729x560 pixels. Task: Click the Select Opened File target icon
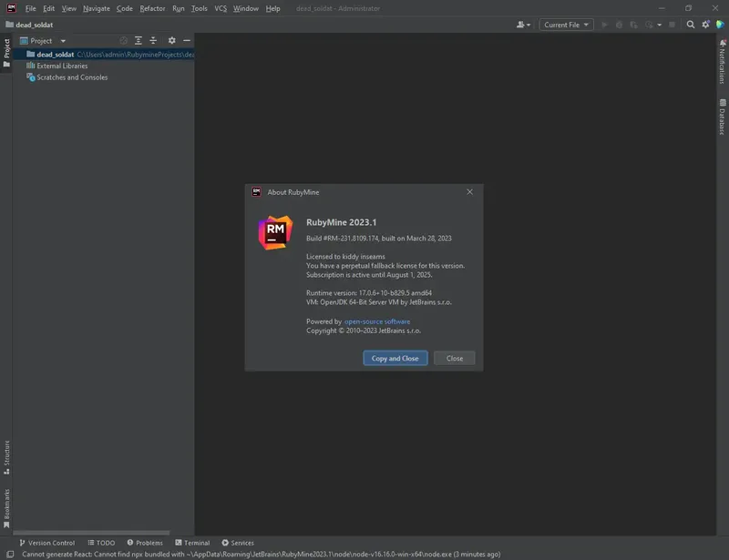(123, 41)
